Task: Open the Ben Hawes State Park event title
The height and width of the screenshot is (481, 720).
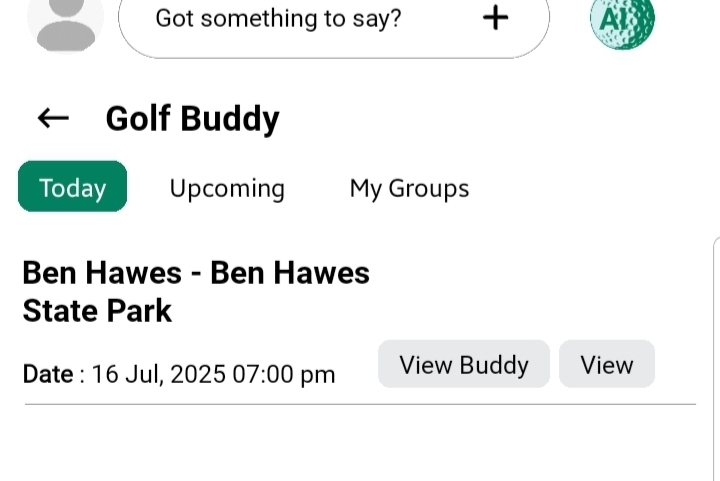Action: pyautogui.click(x=196, y=291)
